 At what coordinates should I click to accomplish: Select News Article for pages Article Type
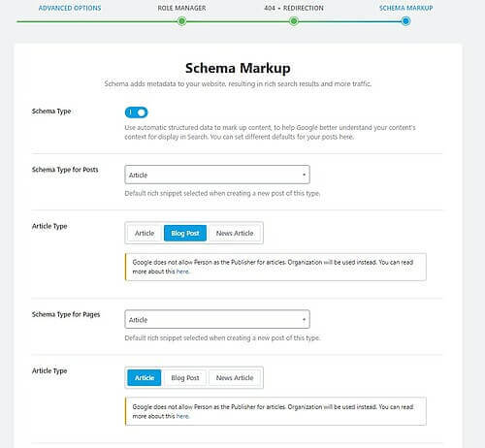235,377
